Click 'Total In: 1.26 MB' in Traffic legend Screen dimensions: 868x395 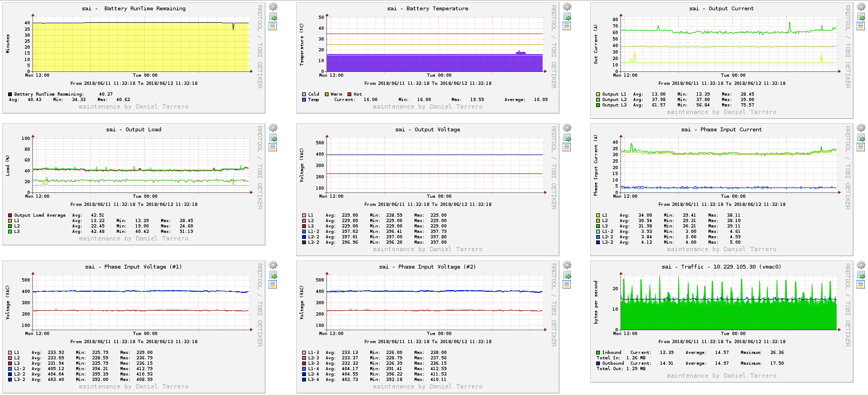pos(620,358)
